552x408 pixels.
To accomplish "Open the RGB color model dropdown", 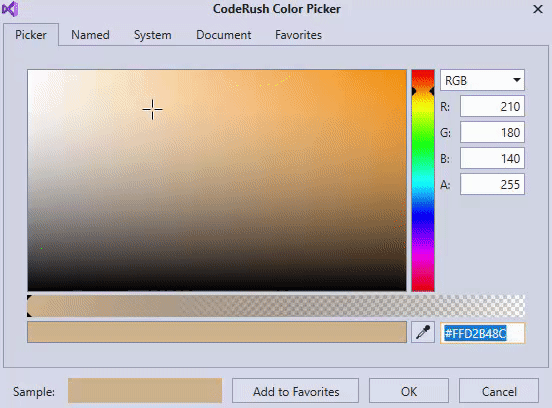I will pos(482,80).
